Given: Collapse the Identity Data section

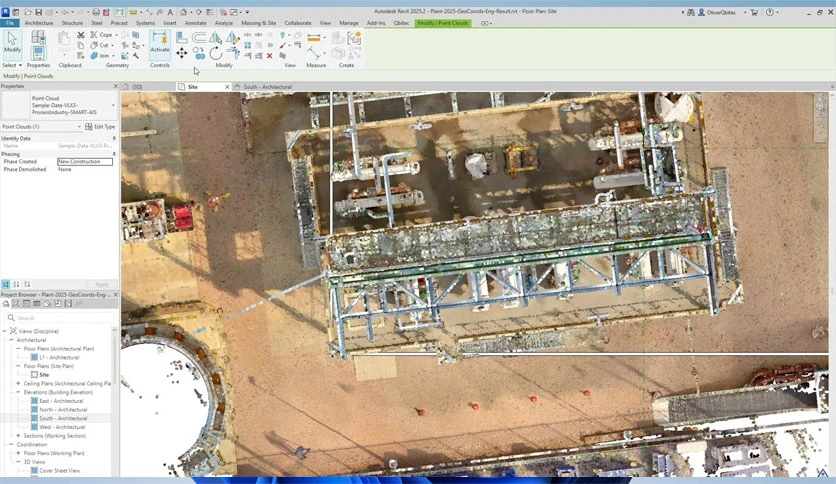Looking at the screenshot, I should tap(114, 138).
